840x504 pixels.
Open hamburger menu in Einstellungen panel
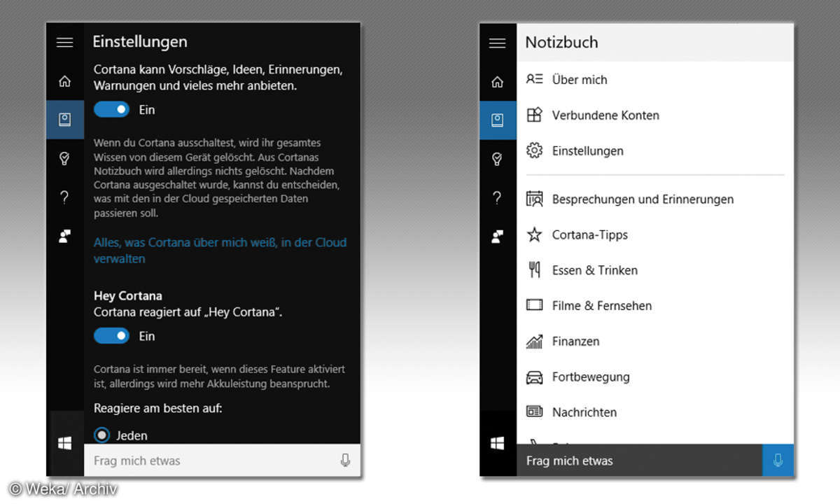coord(65,43)
